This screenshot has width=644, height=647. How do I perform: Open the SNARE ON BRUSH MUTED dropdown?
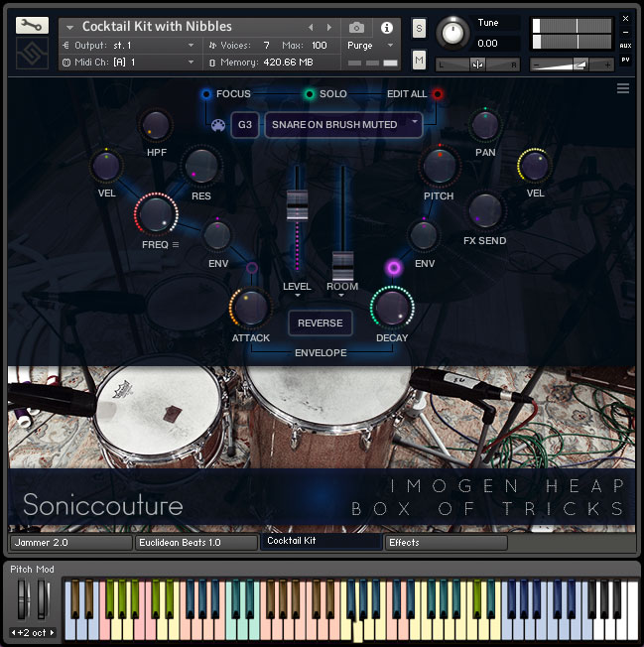(343, 125)
